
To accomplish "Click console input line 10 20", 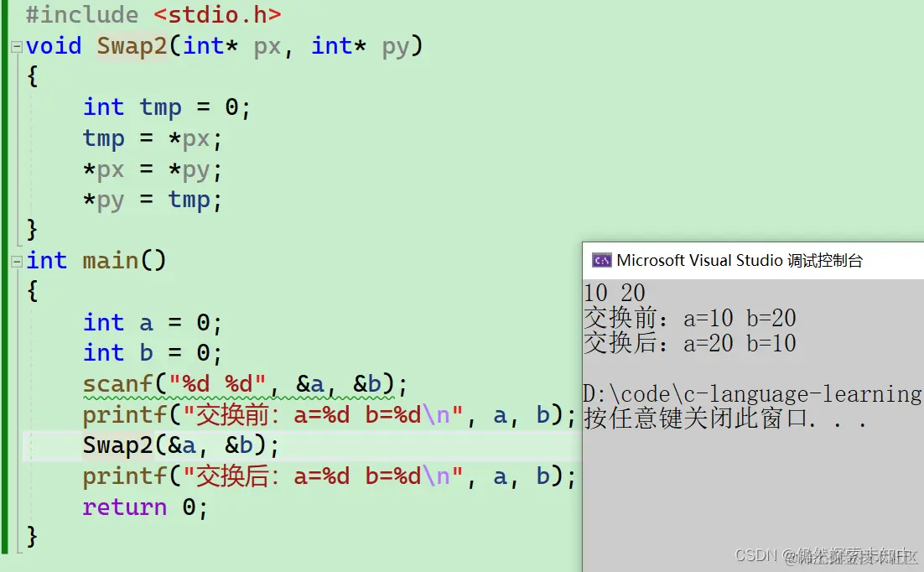I will click(615, 293).
